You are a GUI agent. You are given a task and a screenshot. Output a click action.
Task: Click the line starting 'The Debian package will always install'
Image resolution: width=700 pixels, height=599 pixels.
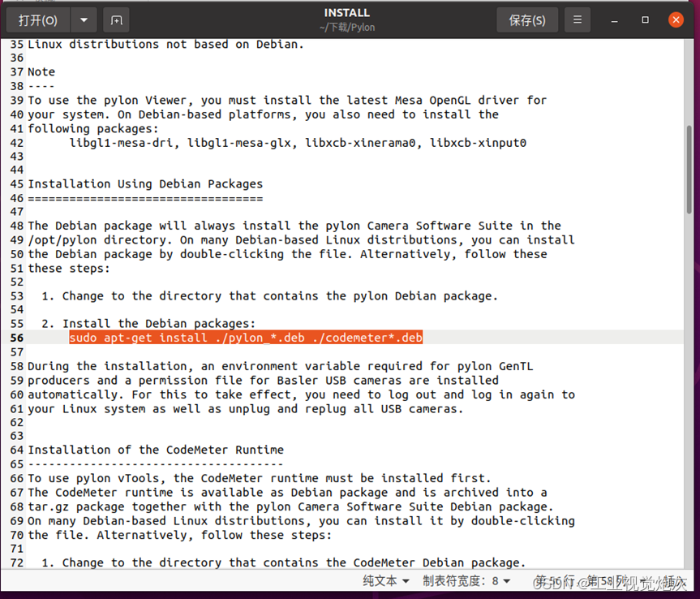click(294, 226)
